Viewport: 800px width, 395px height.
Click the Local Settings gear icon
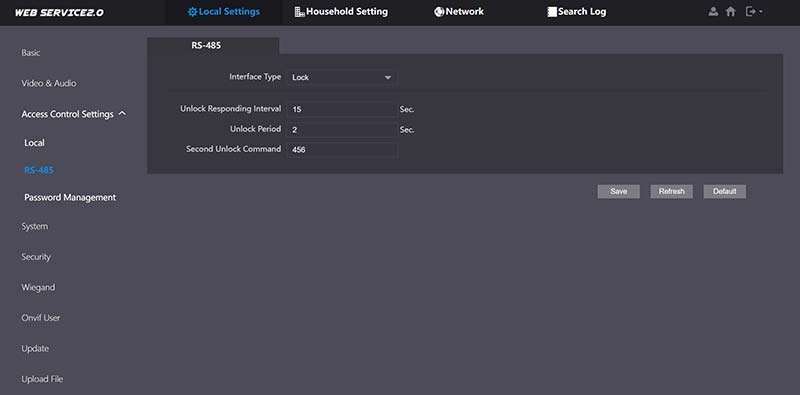tap(192, 12)
